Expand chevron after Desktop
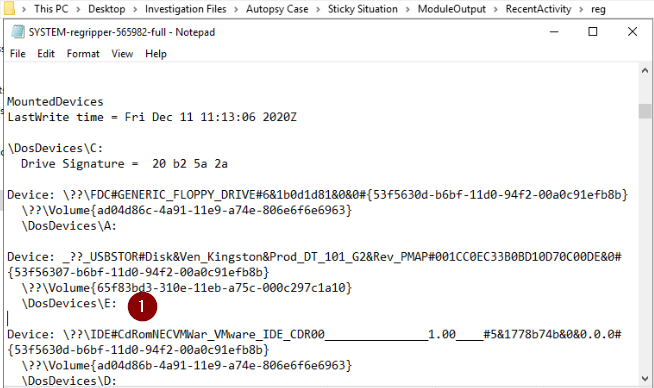 pos(135,9)
